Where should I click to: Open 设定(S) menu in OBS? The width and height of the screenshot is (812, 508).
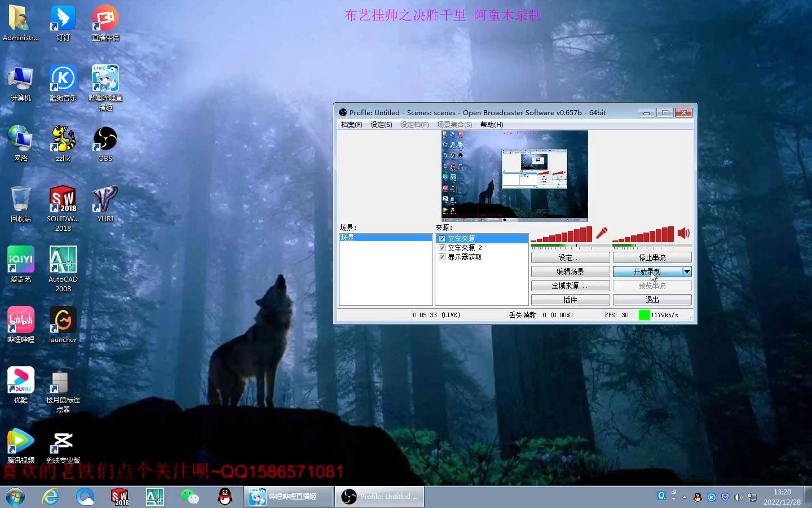(x=381, y=125)
